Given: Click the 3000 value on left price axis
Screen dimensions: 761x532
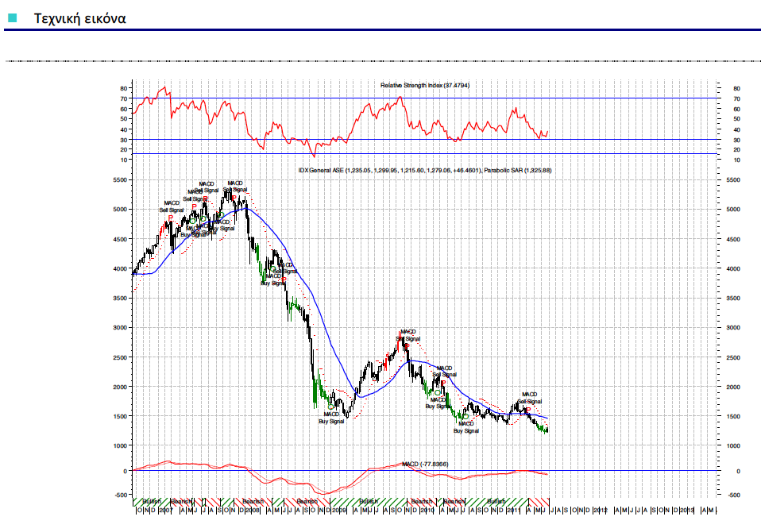Looking at the screenshot, I should pyautogui.click(x=119, y=328).
